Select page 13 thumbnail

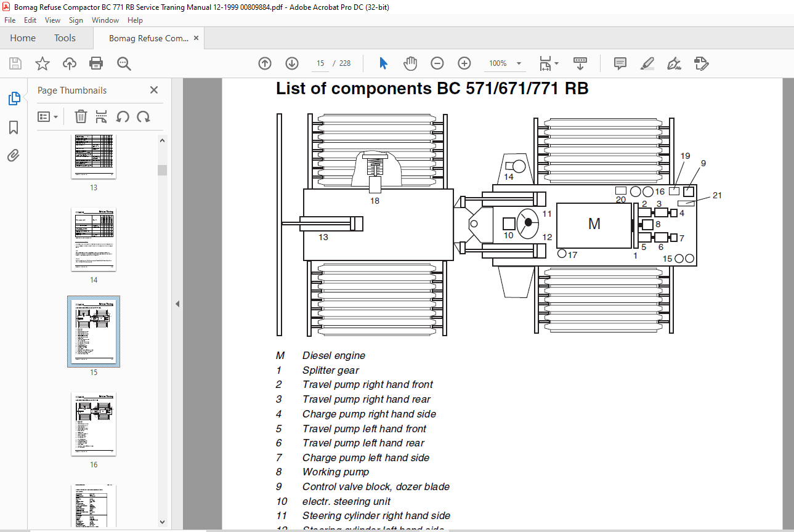[x=94, y=156]
